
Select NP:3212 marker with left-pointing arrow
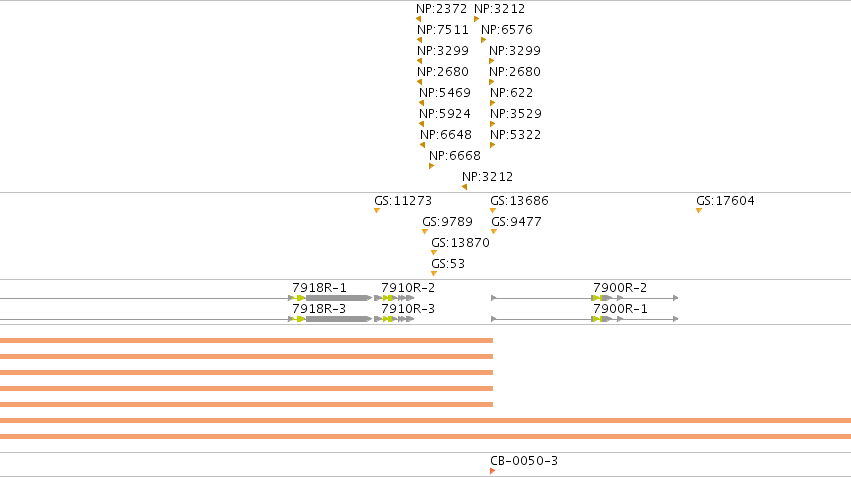click(x=465, y=187)
